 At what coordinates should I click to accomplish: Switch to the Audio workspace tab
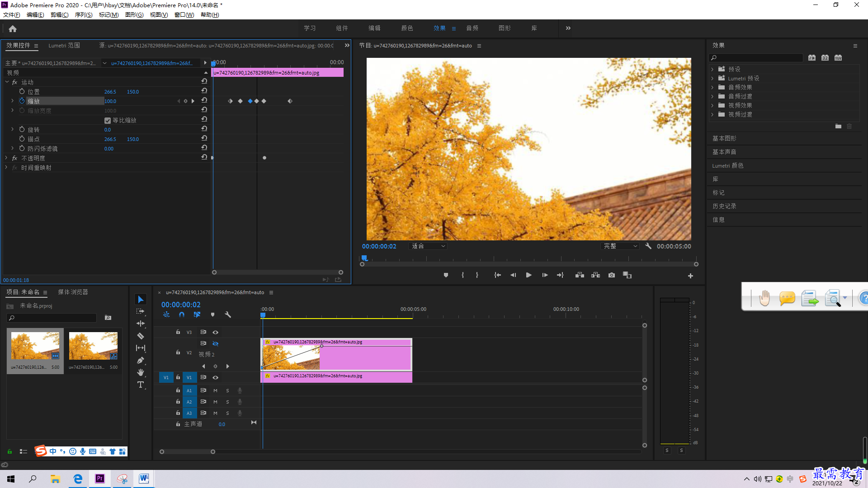(472, 28)
